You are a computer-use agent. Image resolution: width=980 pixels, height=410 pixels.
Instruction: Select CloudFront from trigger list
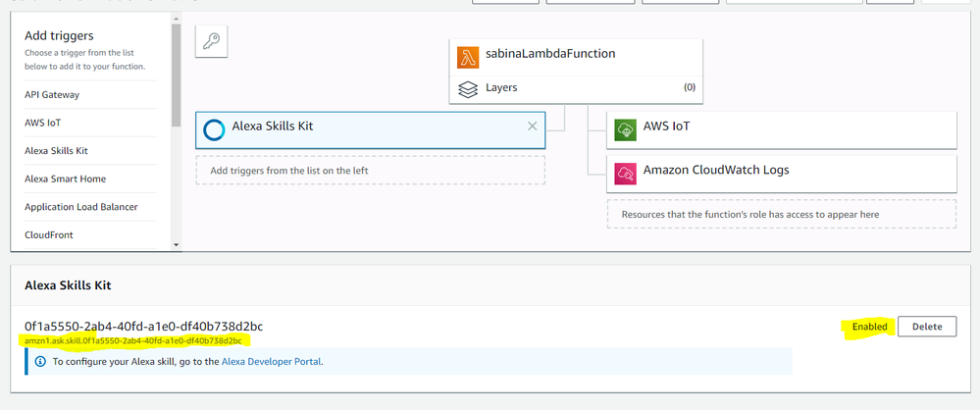(49, 234)
